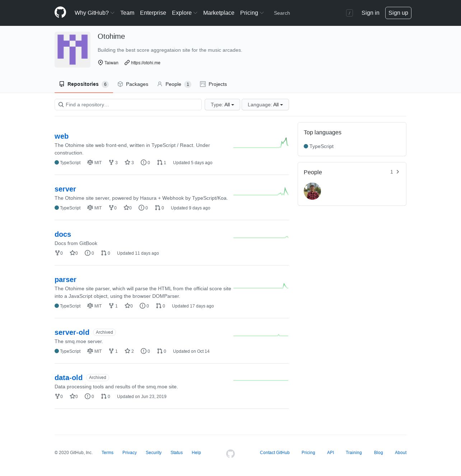Click the fork icon in server repository row
The width and height of the screenshot is (461, 476).
[x=111, y=208]
